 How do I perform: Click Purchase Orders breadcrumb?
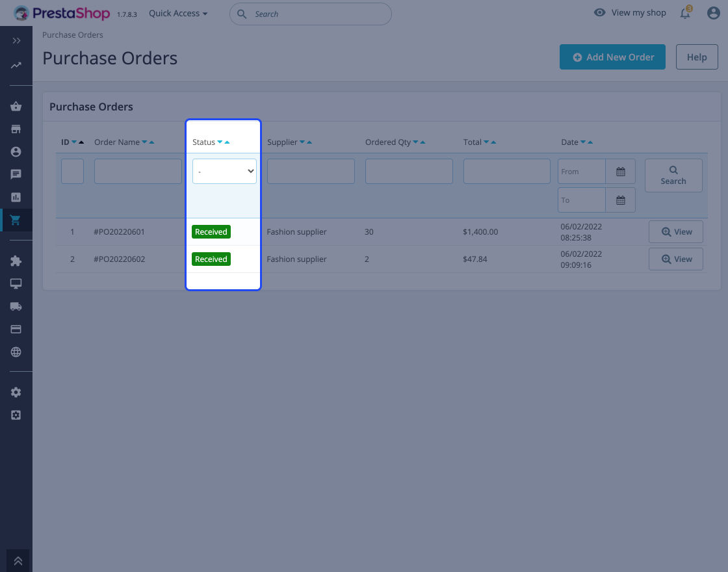[73, 35]
